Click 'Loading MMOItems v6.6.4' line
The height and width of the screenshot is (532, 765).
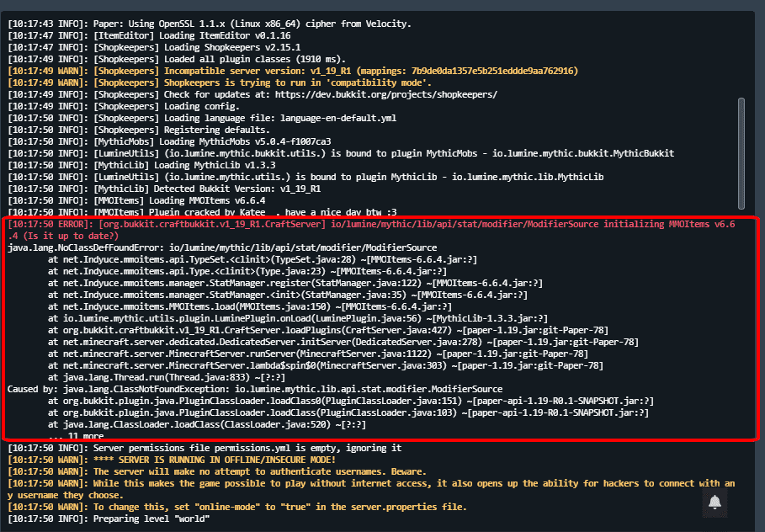(x=136, y=200)
